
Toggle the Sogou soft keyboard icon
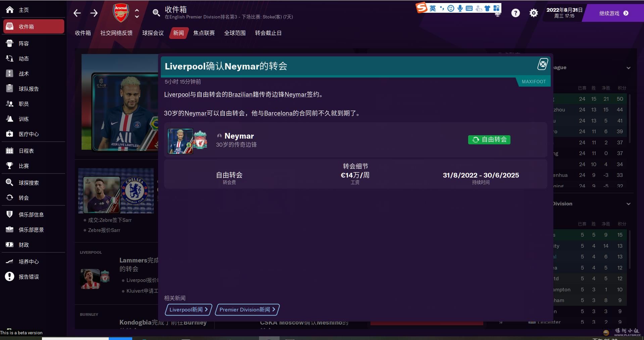coord(469,8)
